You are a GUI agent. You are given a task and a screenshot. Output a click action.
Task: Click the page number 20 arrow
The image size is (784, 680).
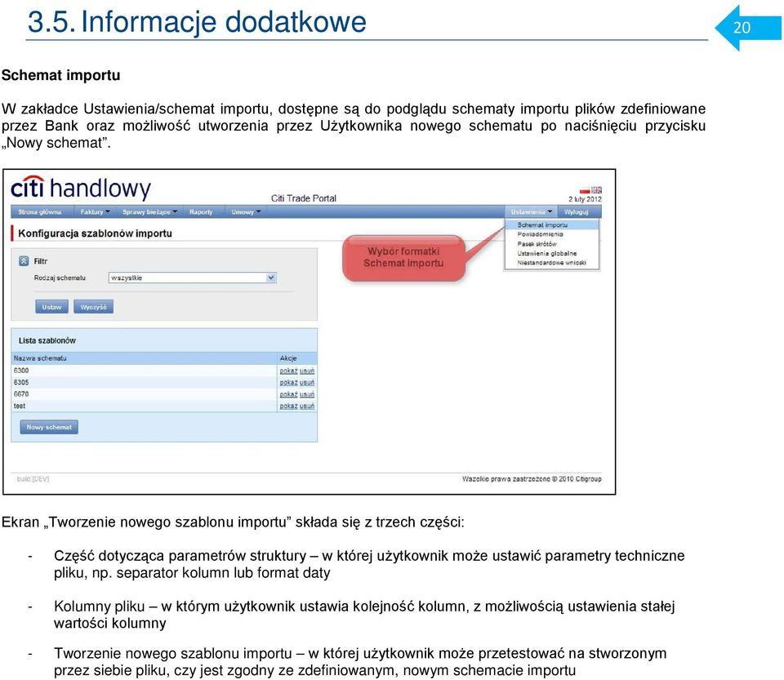tap(749, 28)
